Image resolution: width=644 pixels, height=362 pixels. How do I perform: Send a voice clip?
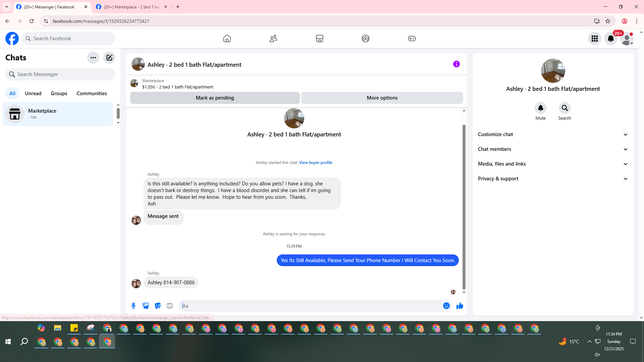(x=133, y=306)
